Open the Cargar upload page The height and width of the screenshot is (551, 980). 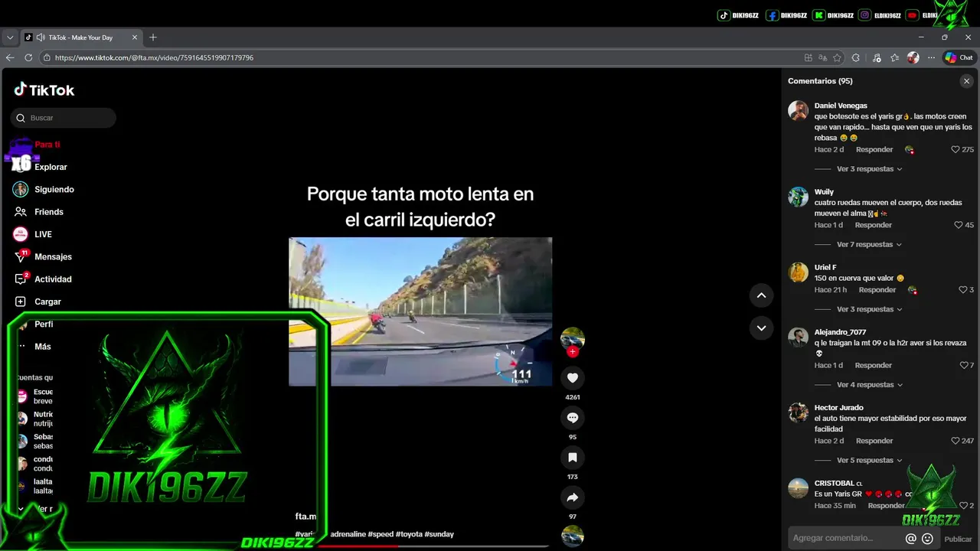[x=47, y=302]
